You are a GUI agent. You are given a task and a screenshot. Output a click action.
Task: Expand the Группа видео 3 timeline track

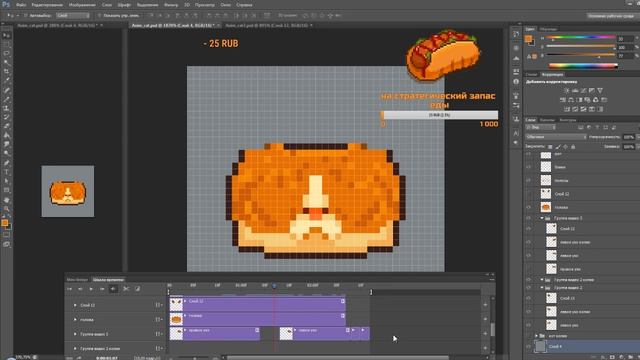tap(75, 334)
